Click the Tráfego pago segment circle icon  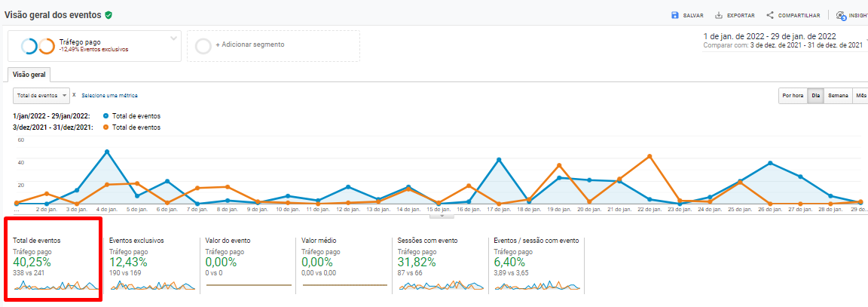(38, 46)
